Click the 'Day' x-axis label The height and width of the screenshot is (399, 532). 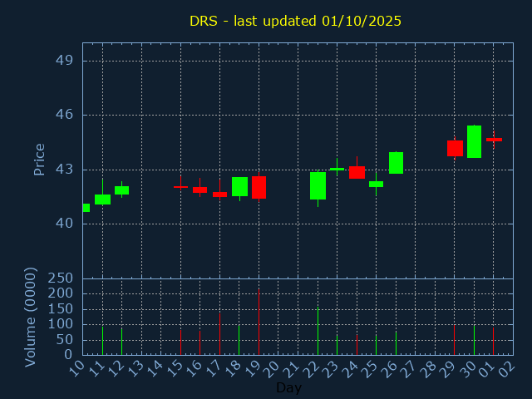[x=288, y=387]
